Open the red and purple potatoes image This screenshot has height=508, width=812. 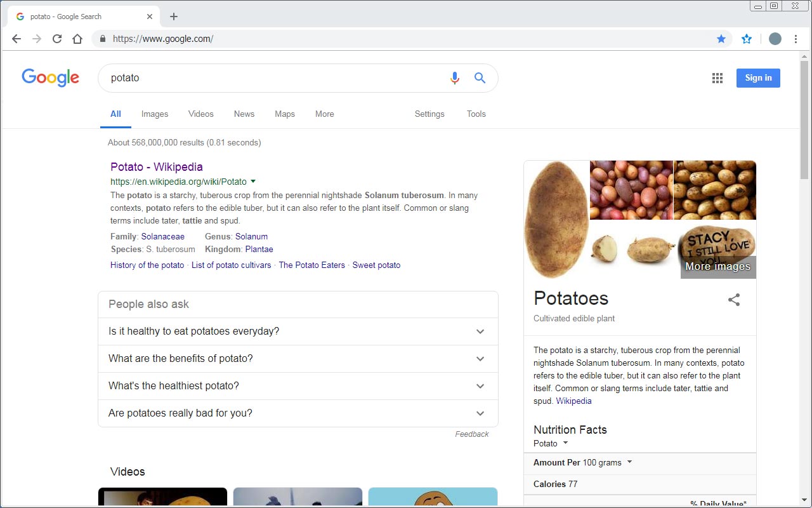(x=631, y=190)
